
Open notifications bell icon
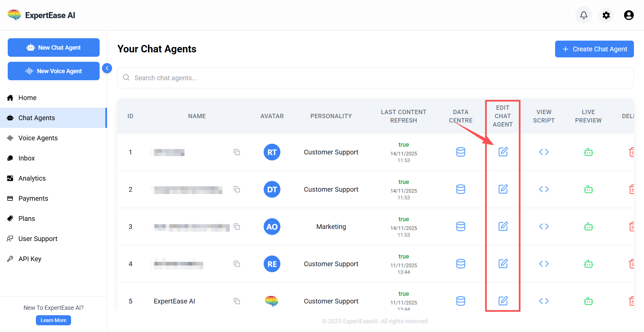[x=584, y=15]
